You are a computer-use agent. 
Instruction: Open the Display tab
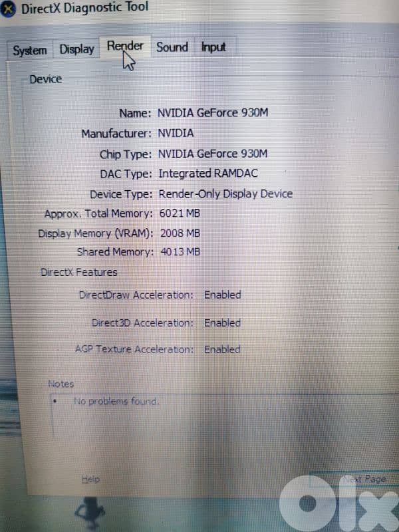click(76, 49)
